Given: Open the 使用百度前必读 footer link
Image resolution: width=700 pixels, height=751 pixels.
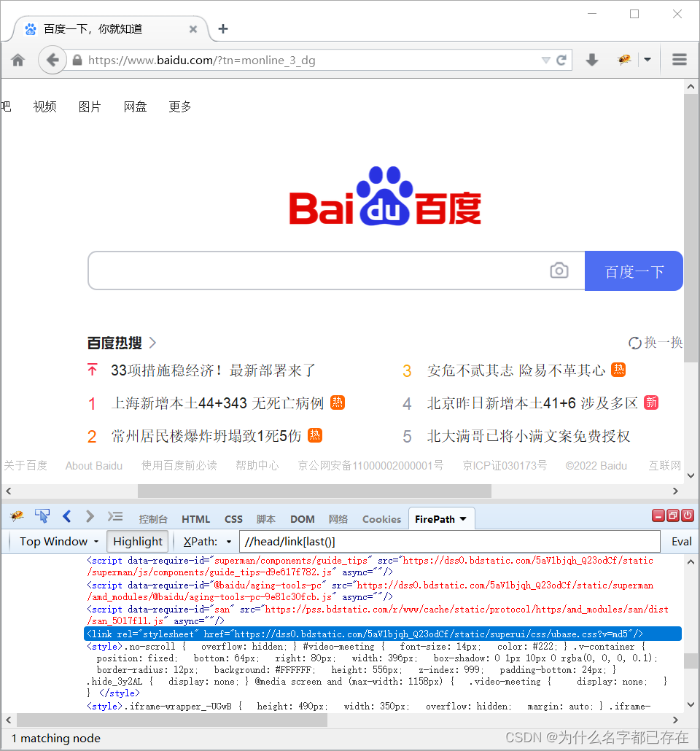Looking at the screenshot, I should coord(179,465).
